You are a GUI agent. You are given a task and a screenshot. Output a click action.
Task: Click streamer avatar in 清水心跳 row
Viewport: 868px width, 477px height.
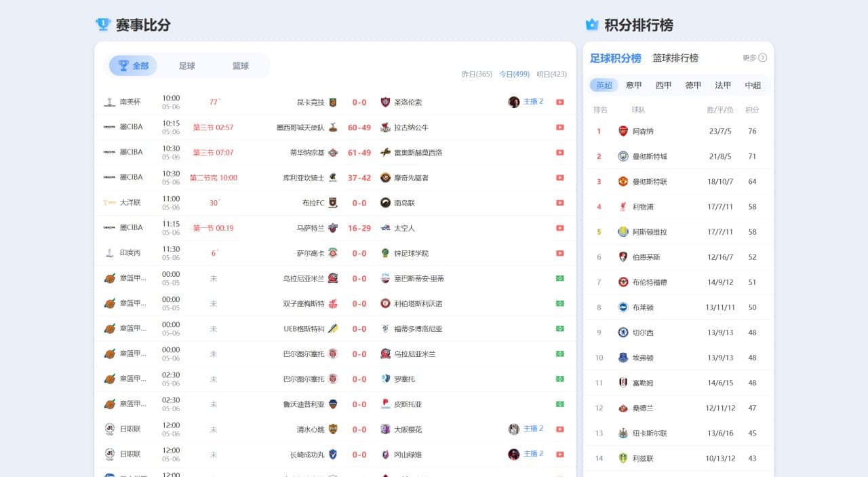(514, 429)
